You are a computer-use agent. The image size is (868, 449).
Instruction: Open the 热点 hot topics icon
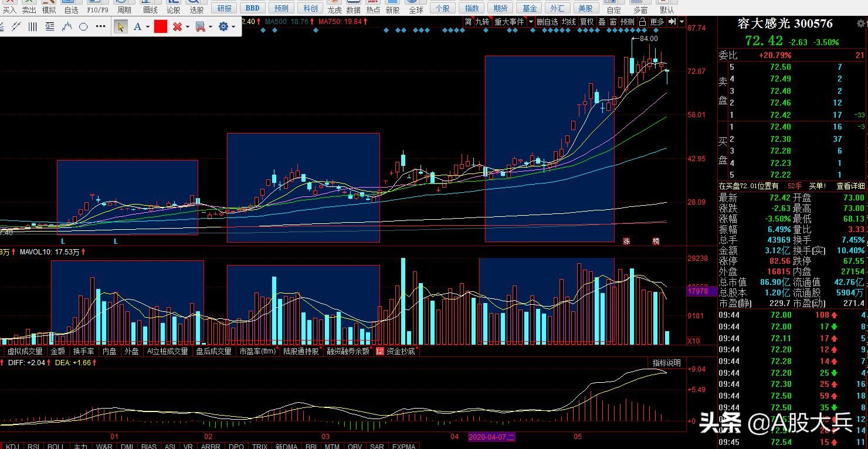tap(373, 6)
